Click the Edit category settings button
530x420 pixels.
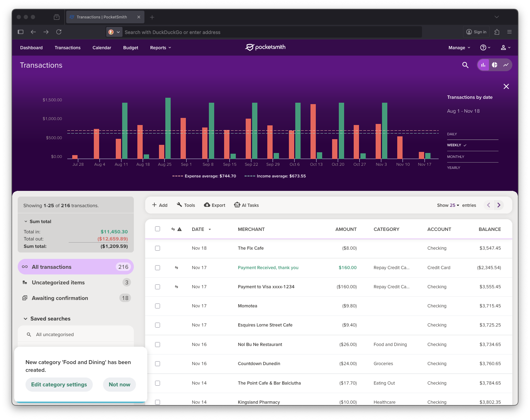tap(59, 385)
